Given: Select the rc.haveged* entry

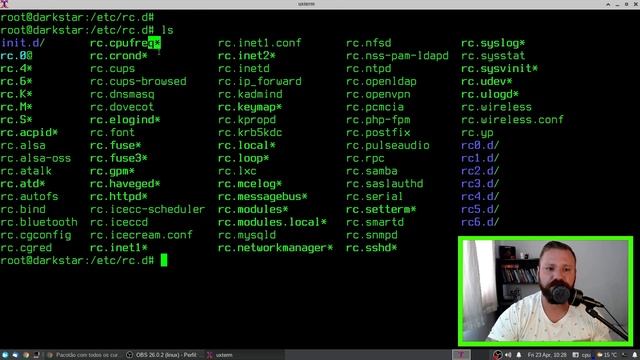Looking at the screenshot, I should [125, 184].
